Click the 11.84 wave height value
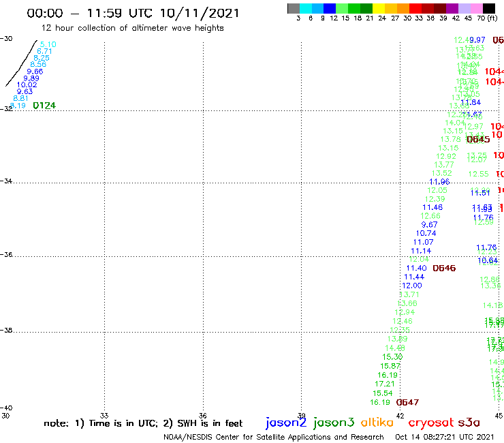Screen dimensions: 504x443 tap(471, 102)
